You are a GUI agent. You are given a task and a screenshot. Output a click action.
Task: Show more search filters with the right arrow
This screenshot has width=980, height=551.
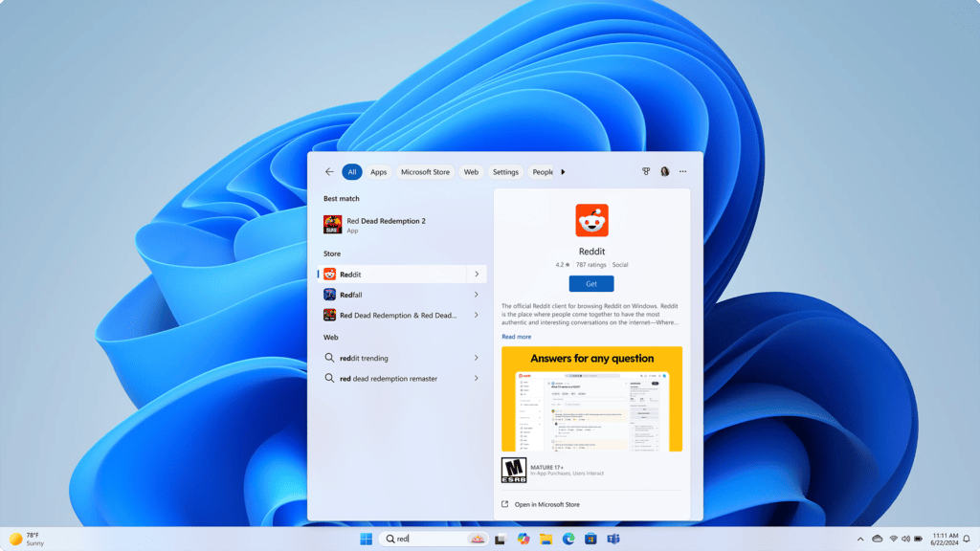pos(563,171)
